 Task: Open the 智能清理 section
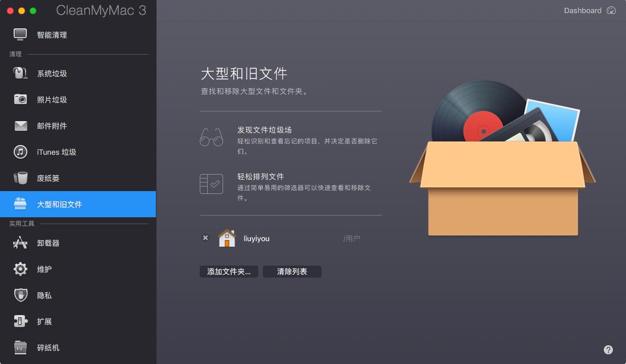tap(78, 35)
